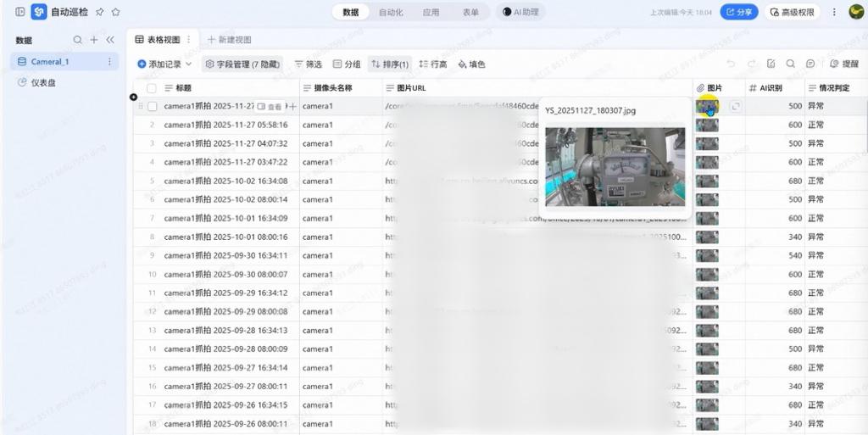Screen dimensions: 868x435
Task: Click row number 14 in the table
Action: [x=152, y=349]
